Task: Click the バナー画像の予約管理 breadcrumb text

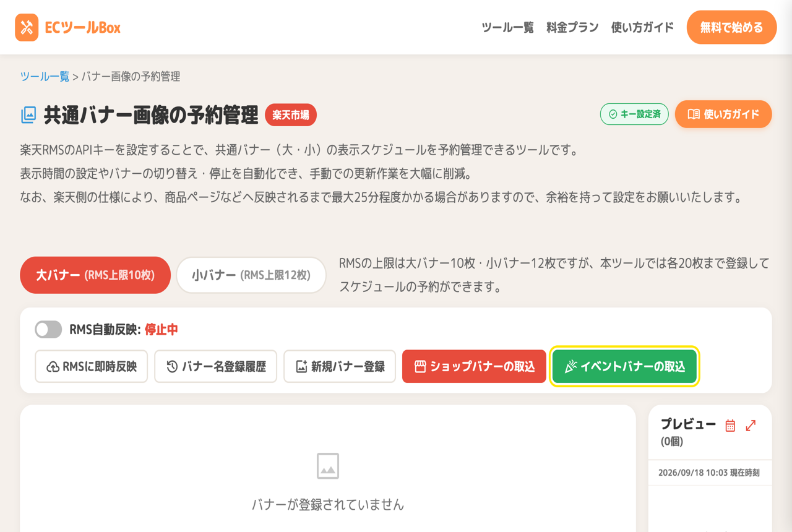Action: (x=131, y=77)
